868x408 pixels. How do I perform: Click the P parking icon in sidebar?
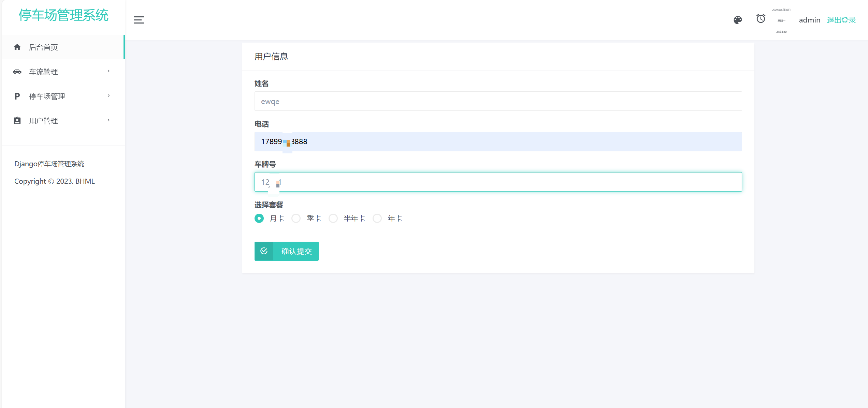click(x=17, y=96)
